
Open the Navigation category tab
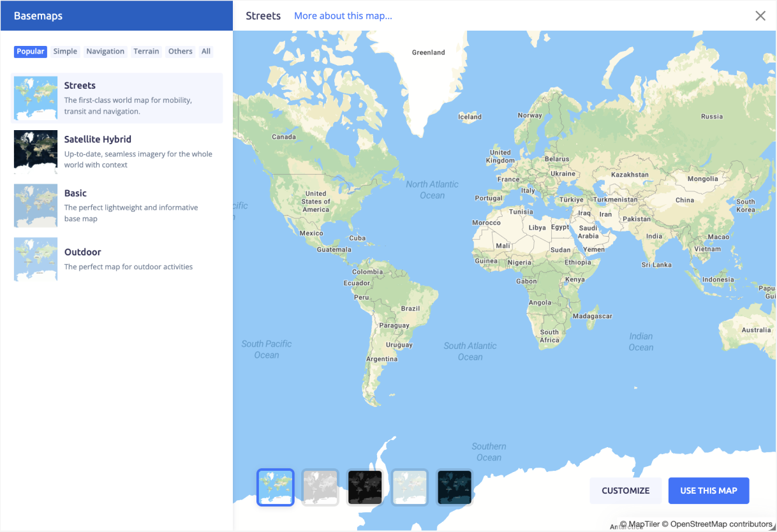click(105, 52)
